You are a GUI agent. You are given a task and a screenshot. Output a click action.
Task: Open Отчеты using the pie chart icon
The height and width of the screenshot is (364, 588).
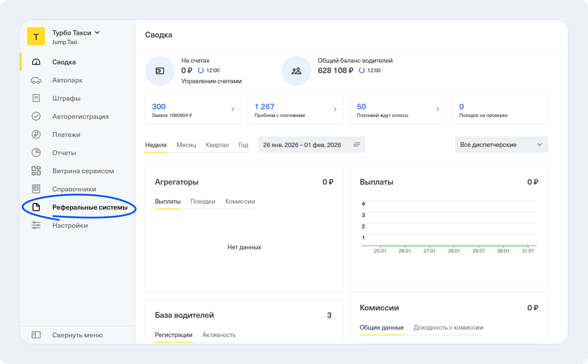click(x=36, y=153)
